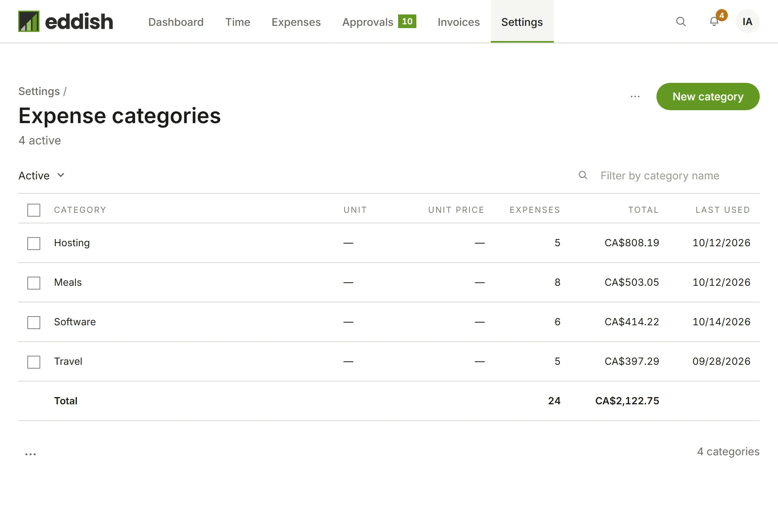The height and width of the screenshot is (532, 778).
Task: Select the Settings tab
Action: [522, 21]
